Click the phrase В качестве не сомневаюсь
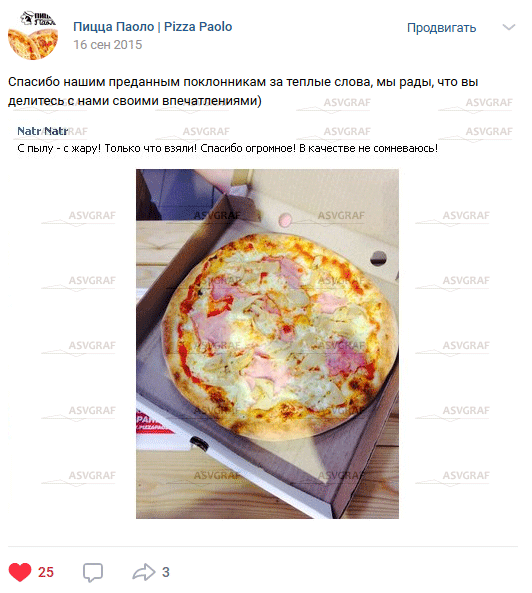This screenshot has width=532, height=593. click(x=368, y=148)
